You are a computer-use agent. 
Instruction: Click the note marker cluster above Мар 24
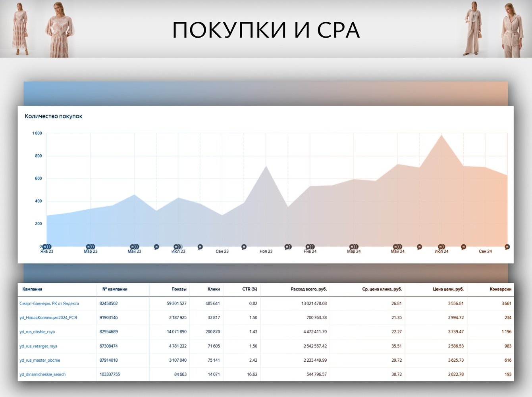(x=354, y=247)
